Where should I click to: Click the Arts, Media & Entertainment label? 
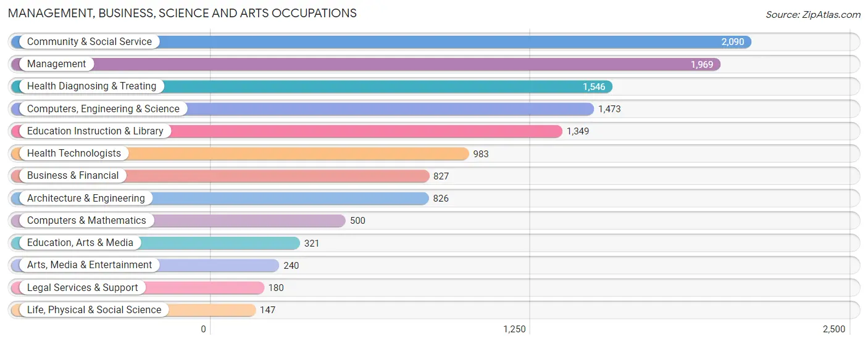tap(90, 265)
